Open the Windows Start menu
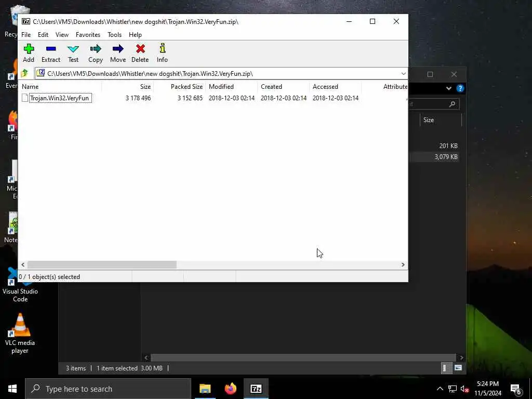Image resolution: width=532 pixels, height=399 pixels. click(12, 389)
